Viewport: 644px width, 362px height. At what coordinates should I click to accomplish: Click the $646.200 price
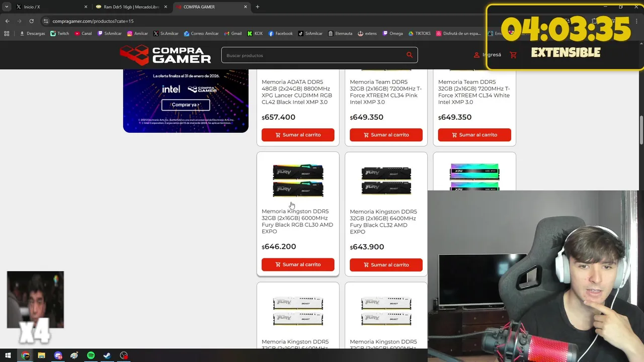(x=279, y=247)
